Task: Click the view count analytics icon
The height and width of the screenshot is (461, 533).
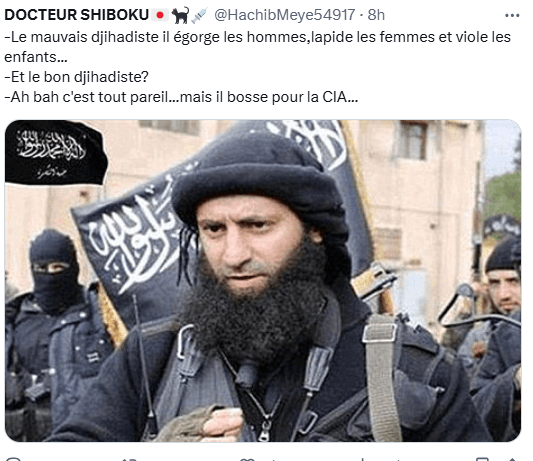Action: [363, 460]
